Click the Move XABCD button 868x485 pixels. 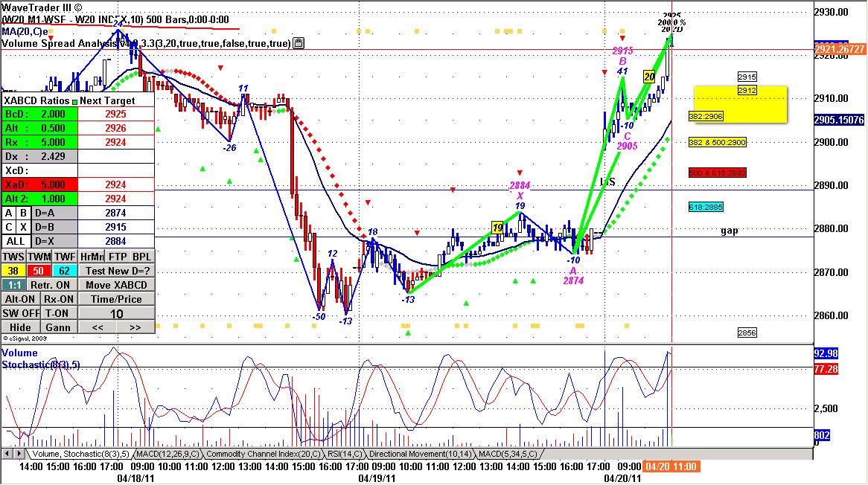(116, 285)
